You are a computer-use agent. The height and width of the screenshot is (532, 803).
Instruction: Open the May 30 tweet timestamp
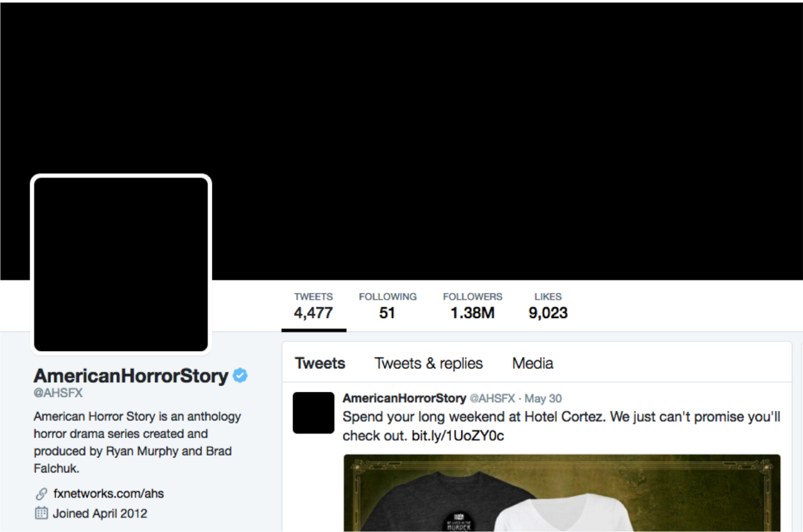click(543, 398)
